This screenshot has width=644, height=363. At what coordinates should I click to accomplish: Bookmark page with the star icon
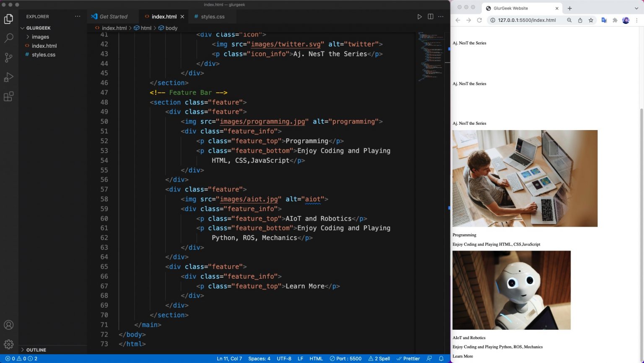[x=591, y=20]
